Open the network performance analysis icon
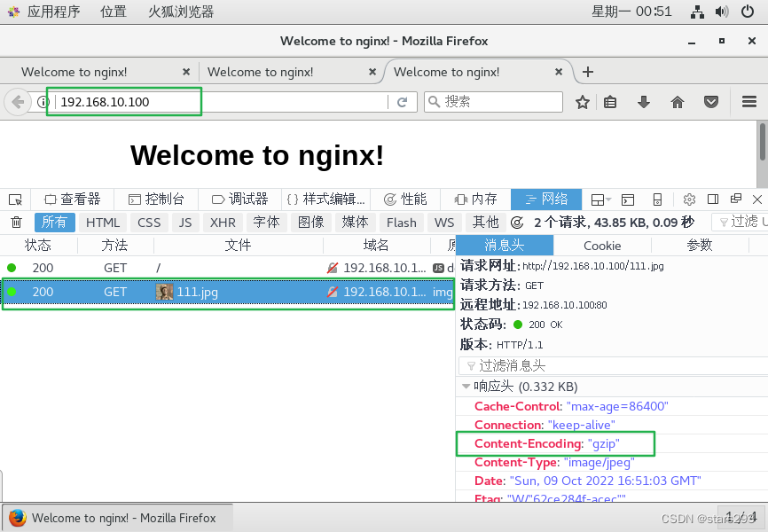This screenshot has width=768, height=532. click(517, 223)
